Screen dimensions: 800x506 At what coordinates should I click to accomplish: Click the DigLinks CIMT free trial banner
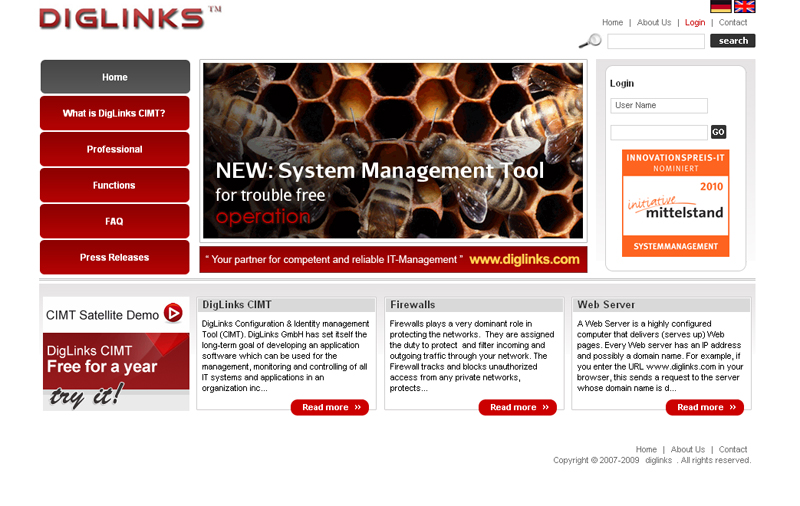click(x=115, y=371)
